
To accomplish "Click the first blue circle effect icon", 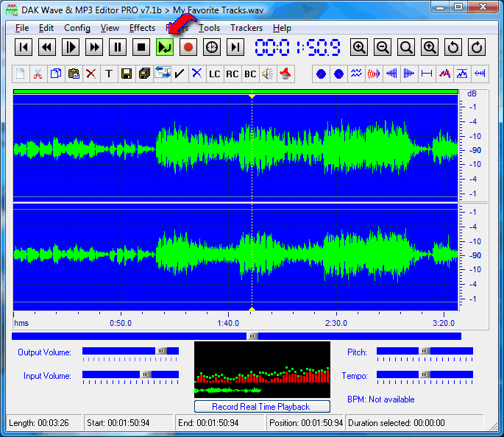I will (321, 74).
